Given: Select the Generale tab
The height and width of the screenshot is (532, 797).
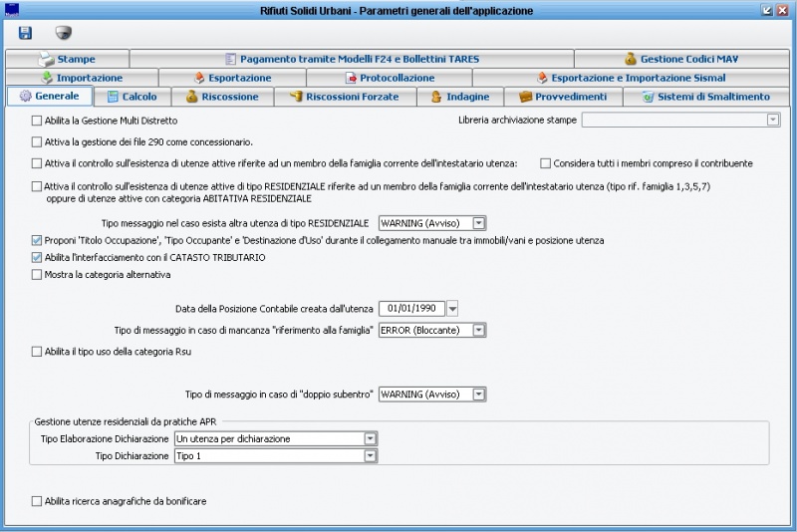Looking at the screenshot, I should pos(50,96).
